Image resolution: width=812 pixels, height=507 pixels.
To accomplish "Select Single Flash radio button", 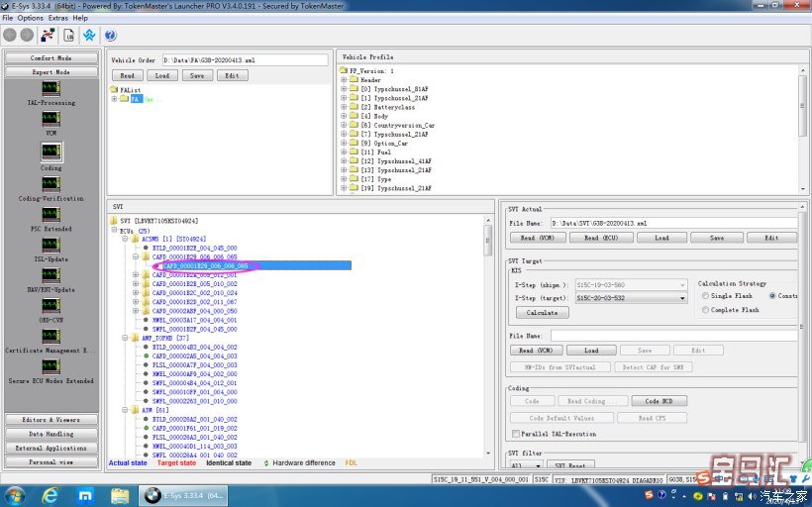I will [705, 296].
